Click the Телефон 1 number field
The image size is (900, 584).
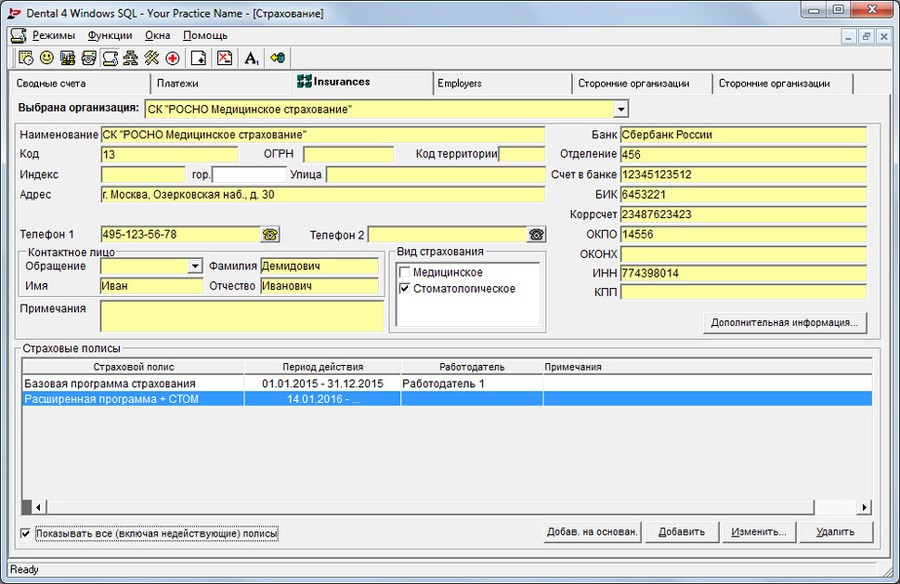click(181, 234)
